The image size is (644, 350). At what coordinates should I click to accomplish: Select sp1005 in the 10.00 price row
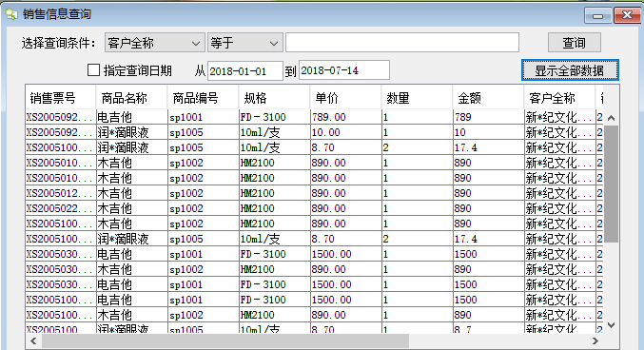203,133
